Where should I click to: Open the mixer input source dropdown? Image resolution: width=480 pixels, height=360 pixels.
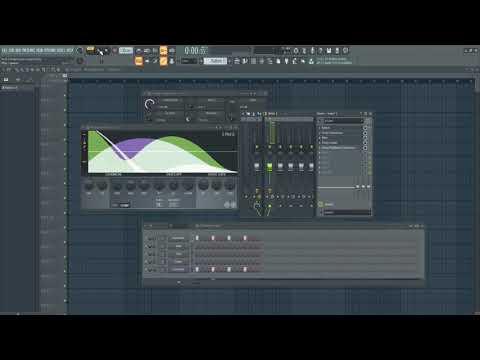click(343, 121)
